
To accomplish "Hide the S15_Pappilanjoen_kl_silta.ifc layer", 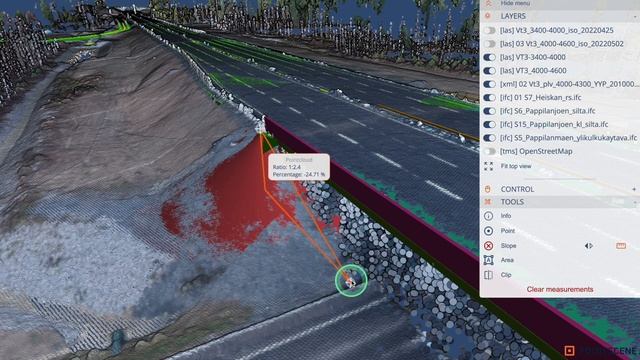I will (490, 124).
